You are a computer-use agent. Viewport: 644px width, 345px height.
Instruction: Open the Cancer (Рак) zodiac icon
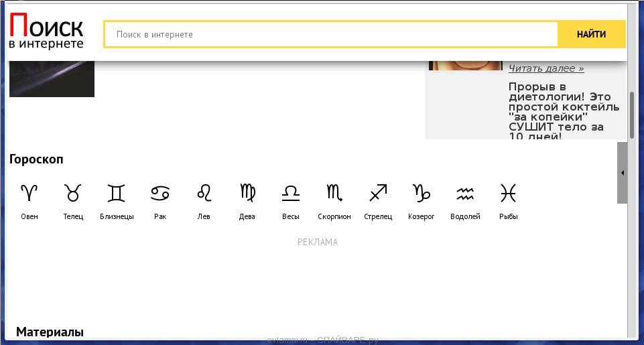pos(160,194)
